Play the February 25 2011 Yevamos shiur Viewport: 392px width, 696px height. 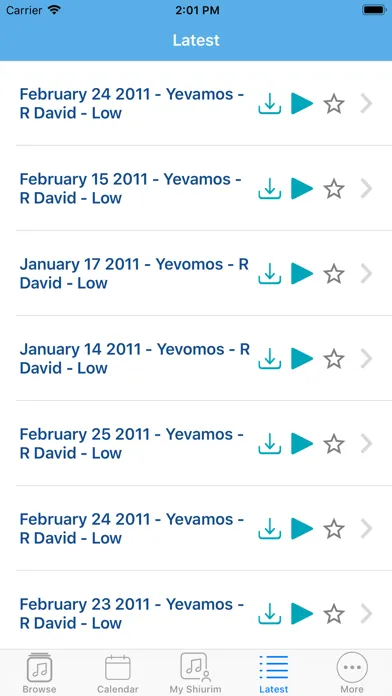[x=302, y=443]
